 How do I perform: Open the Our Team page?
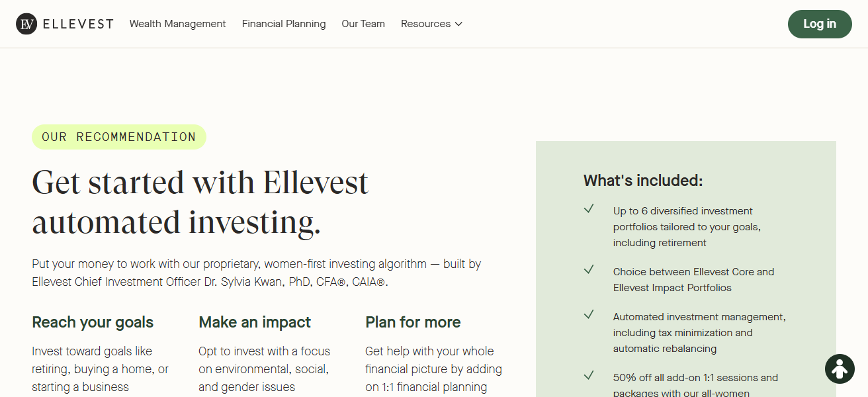363,24
